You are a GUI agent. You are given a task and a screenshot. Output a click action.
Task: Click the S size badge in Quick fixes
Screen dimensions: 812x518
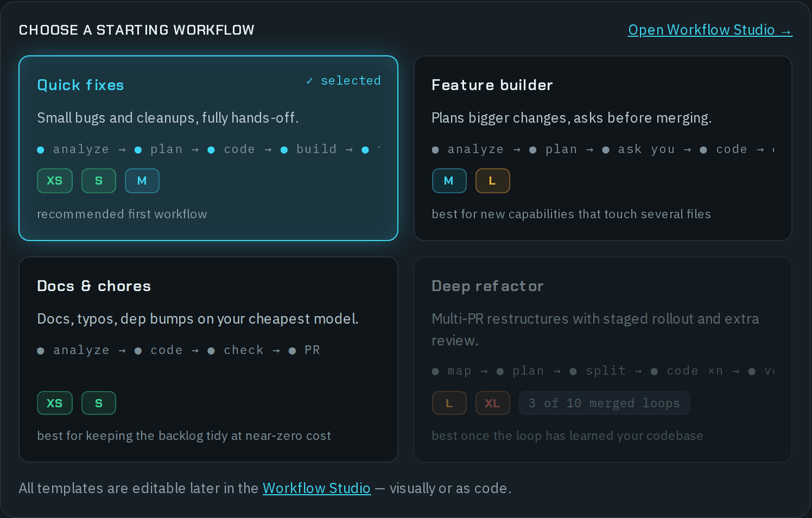point(99,181)
